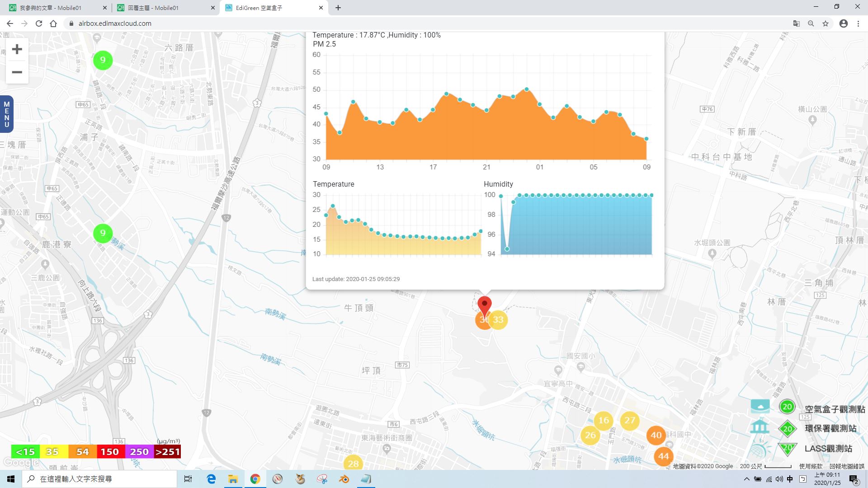Viewport: 868px width, 488px height.
Task: Click the lowest humidity data point near 94
Action: (x=507, y=249)
